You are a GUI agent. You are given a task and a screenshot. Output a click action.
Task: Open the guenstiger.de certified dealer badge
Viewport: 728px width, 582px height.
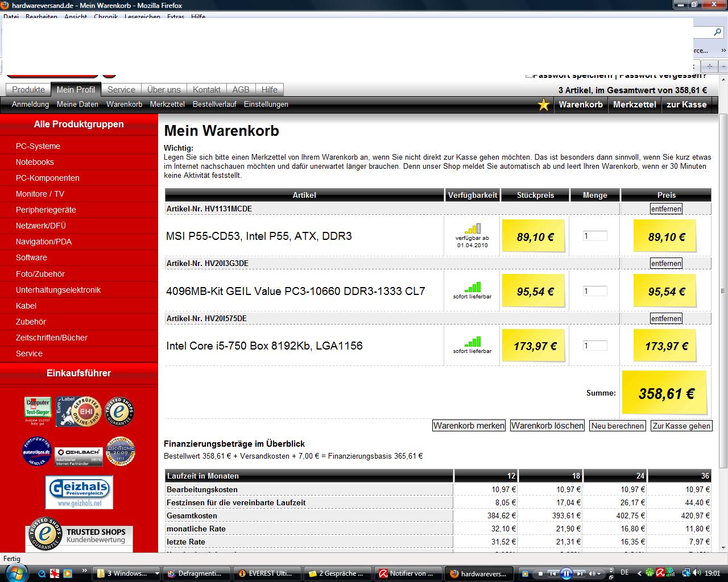click(x=37, y=451)
